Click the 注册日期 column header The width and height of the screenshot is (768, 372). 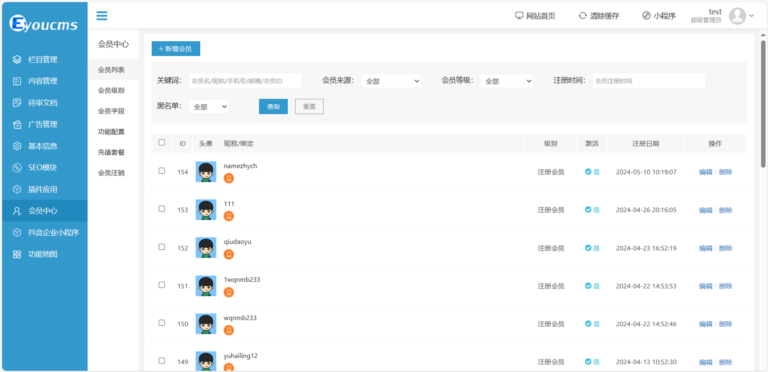point(646,144)
